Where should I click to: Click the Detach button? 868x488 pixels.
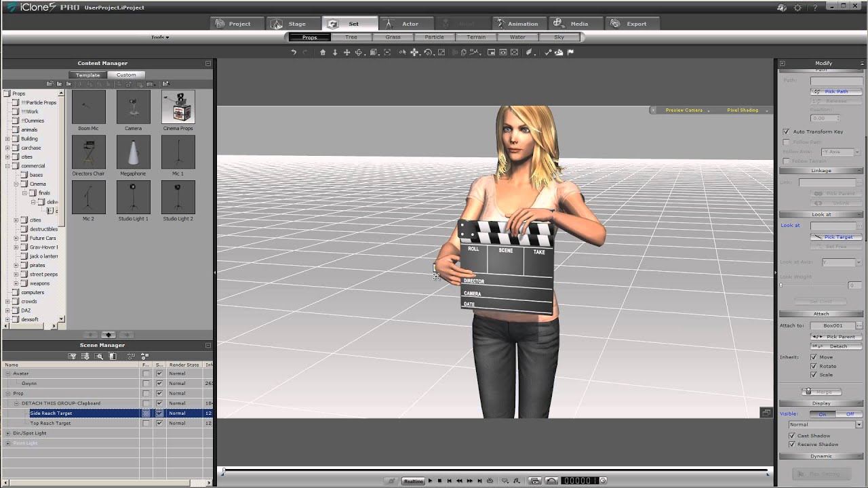[836, 346]
